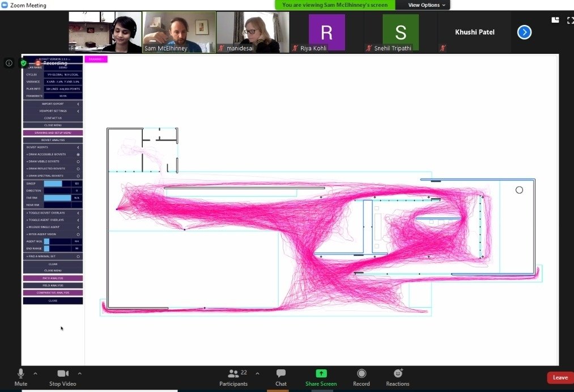Open the Chat panel
This screenshot has width=574, height=392.
click(x=281, y=378)
